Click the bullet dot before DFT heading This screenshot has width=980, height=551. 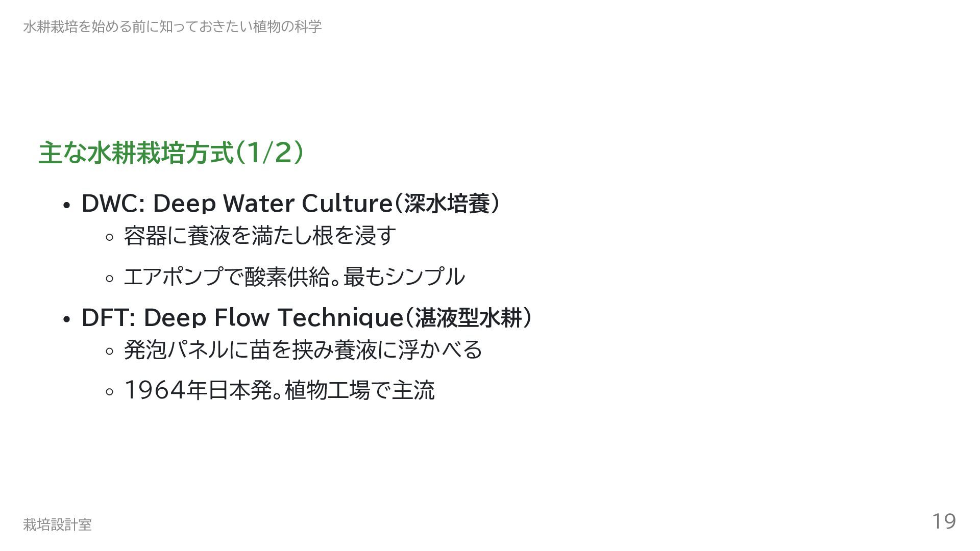click(66, 320)
